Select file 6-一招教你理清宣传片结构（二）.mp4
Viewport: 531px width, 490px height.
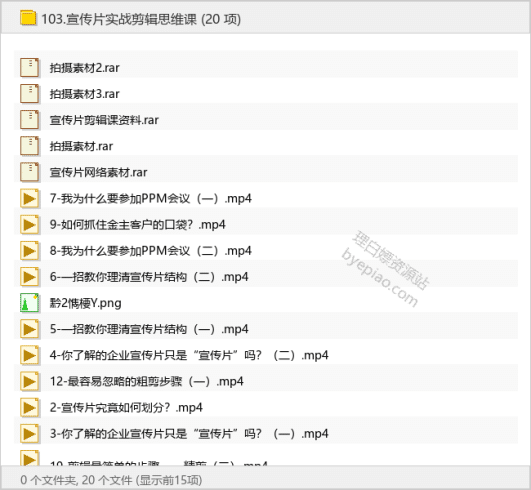[149, 277]
